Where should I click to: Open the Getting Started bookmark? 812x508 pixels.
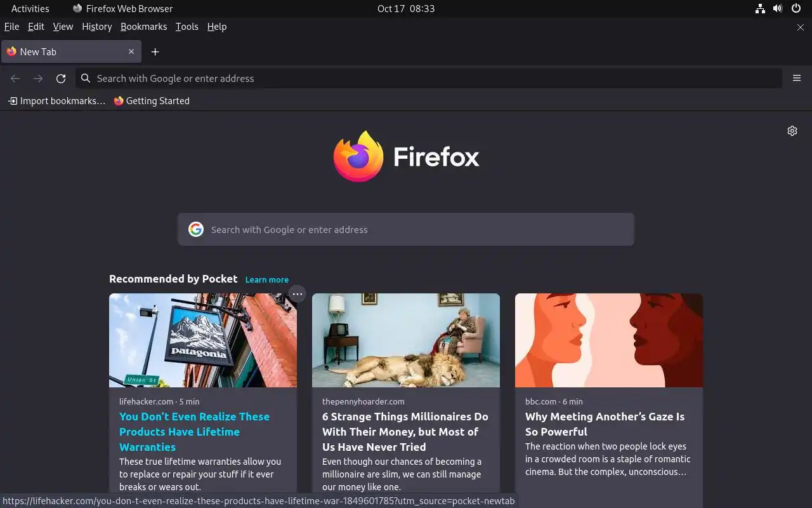[152, 101]
